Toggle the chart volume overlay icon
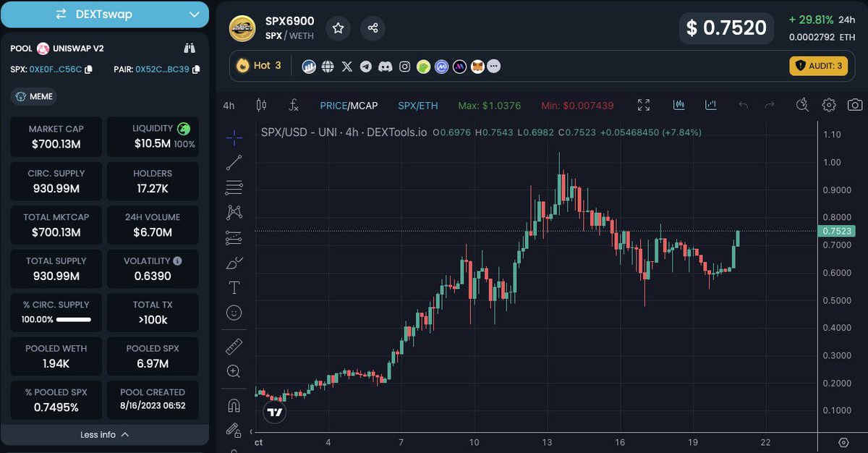The width and height of the screenshot is (868, 453). point(711,106)
